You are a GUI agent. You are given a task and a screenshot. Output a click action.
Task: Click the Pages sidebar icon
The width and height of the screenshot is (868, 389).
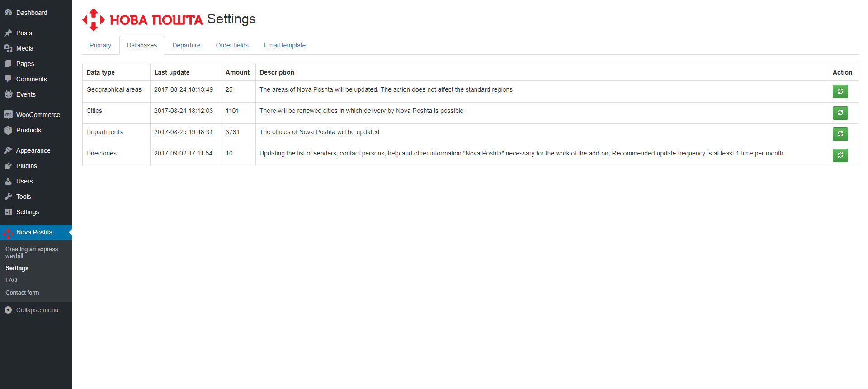coord(8,64)
